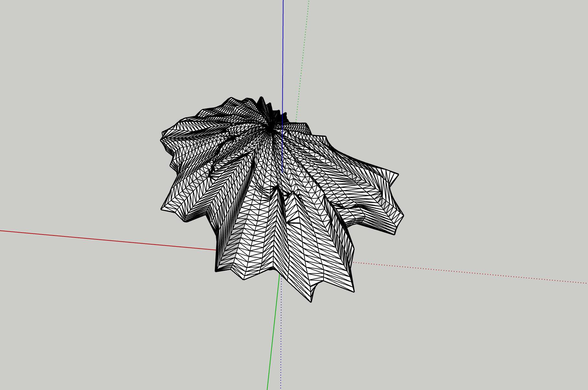The width and height of the screenshot is (588, 390).
Task: Click the empty gray background at top-left
Action: coord(65,49)
